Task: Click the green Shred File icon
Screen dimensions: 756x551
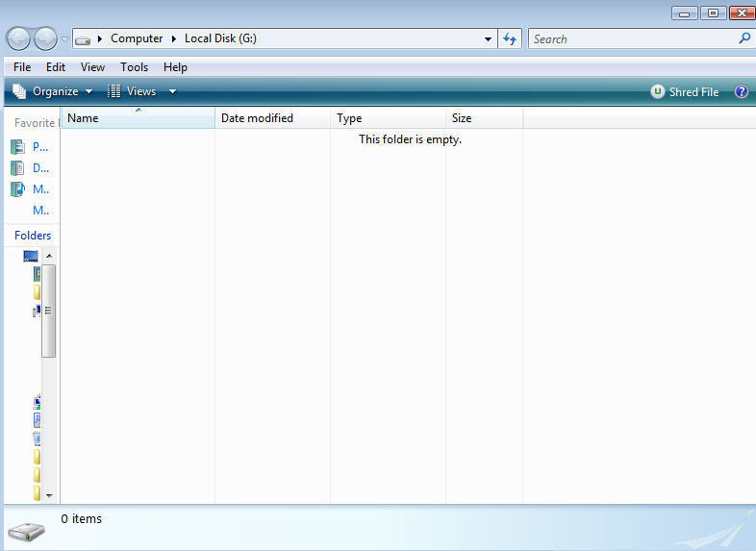Action: point(658,91)
